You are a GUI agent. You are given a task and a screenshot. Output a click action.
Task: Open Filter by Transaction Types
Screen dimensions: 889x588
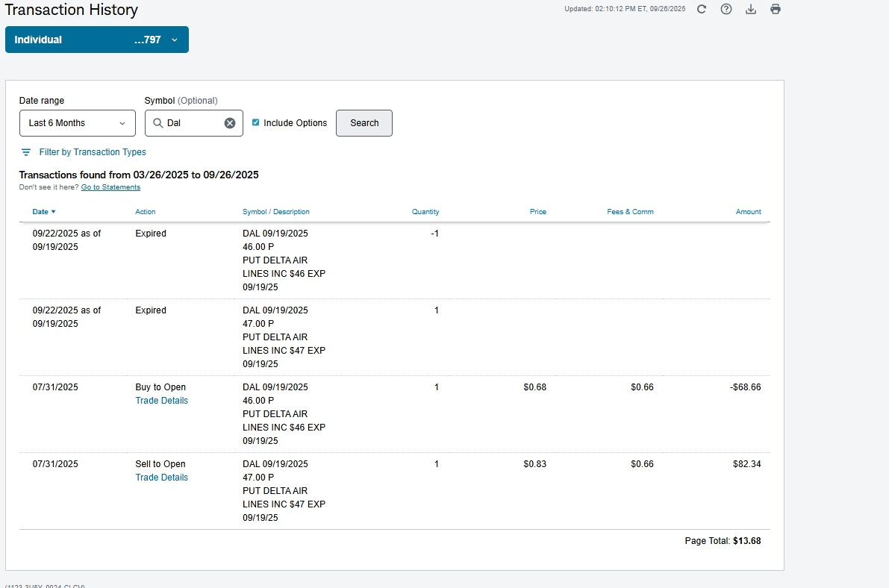point(93,152)
